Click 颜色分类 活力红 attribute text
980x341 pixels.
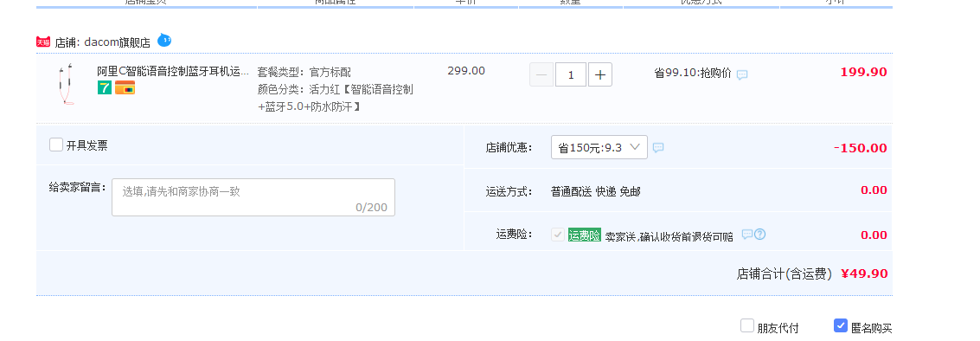335,99
